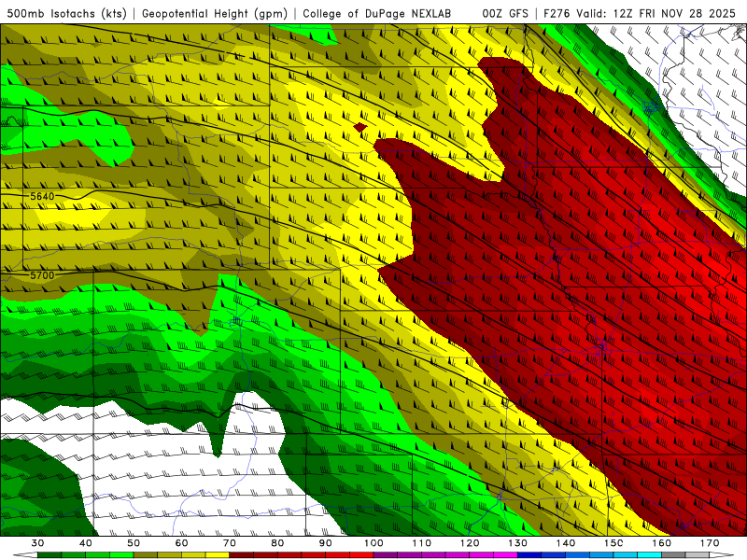Click the 5640 height contour label
747x560 pixels.
coord(42,196)
